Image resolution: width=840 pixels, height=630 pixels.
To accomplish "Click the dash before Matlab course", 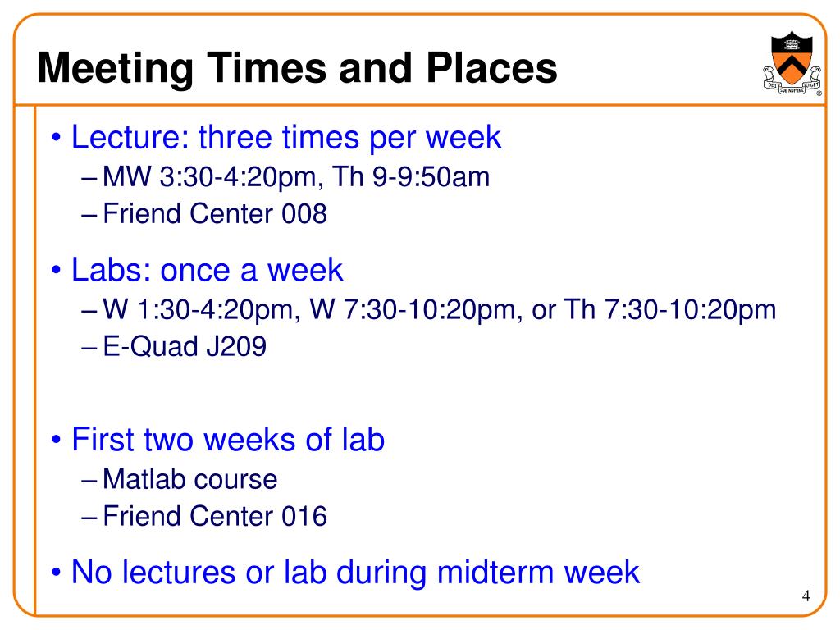I will click(89, 481).
